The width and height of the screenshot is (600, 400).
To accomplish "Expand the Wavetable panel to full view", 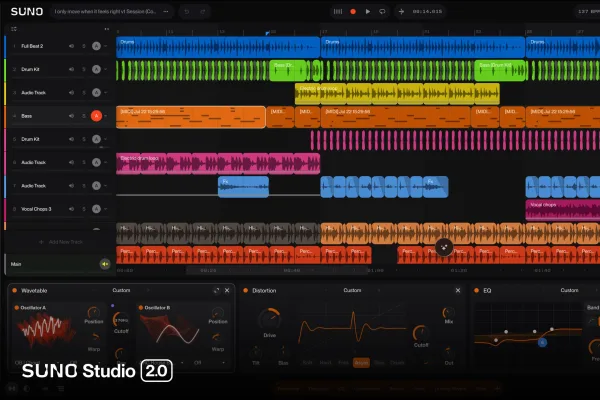I will pos(217,291).
